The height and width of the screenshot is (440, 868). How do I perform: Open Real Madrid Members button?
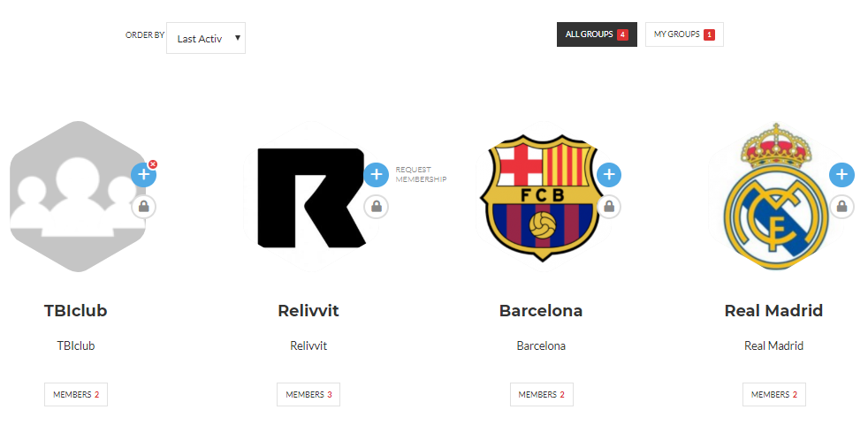tap(774, 395)
